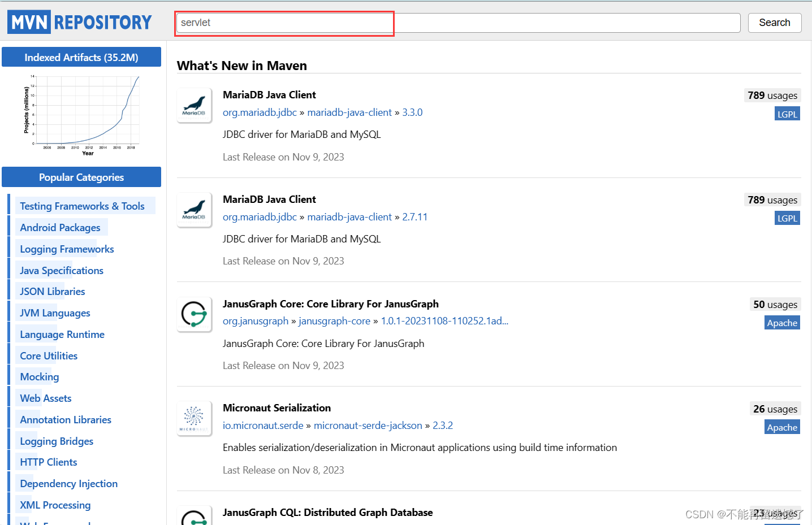Open MariaDB Java Client title for 2.7.11

[269, 199]
